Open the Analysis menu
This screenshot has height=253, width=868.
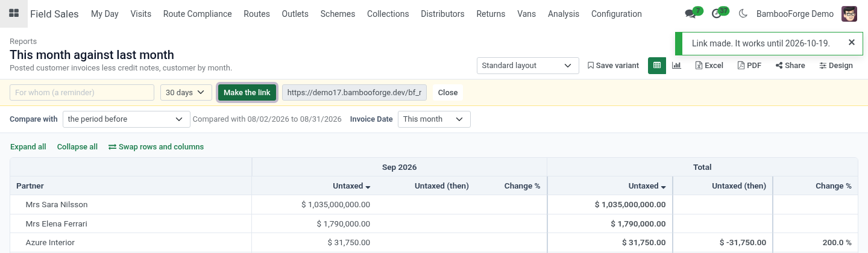pyautogui.click(x=564, y=14)
